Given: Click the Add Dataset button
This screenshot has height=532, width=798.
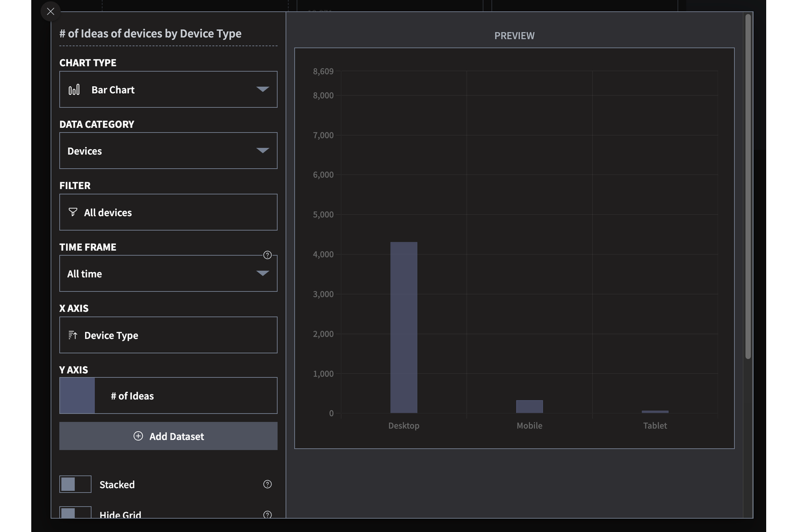Looking at the screenshot, I should tap(168, 436).
